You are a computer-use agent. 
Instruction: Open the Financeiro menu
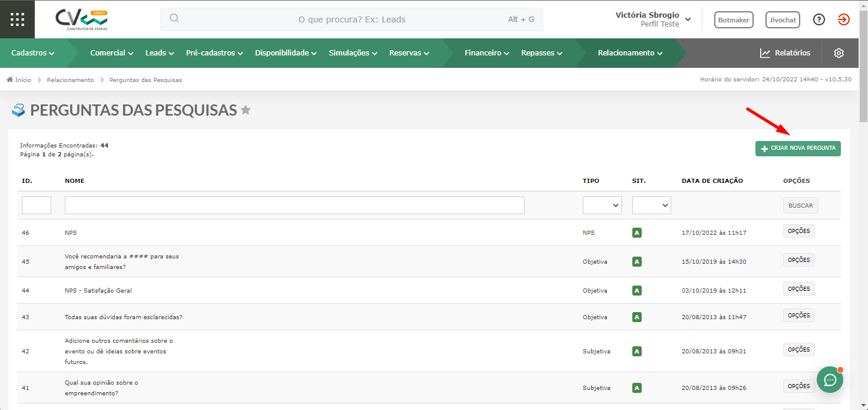487,53
